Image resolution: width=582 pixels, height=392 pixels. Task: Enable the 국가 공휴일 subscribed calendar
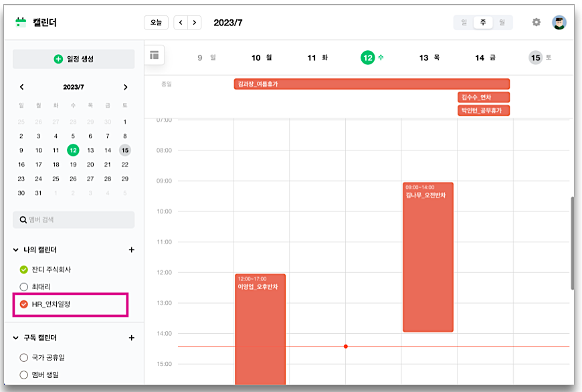pyautogui.click(x=24, y=357)
